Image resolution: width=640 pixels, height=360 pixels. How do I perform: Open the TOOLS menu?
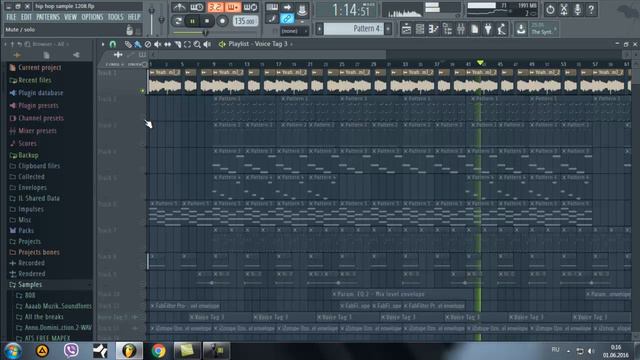(115, 17)
